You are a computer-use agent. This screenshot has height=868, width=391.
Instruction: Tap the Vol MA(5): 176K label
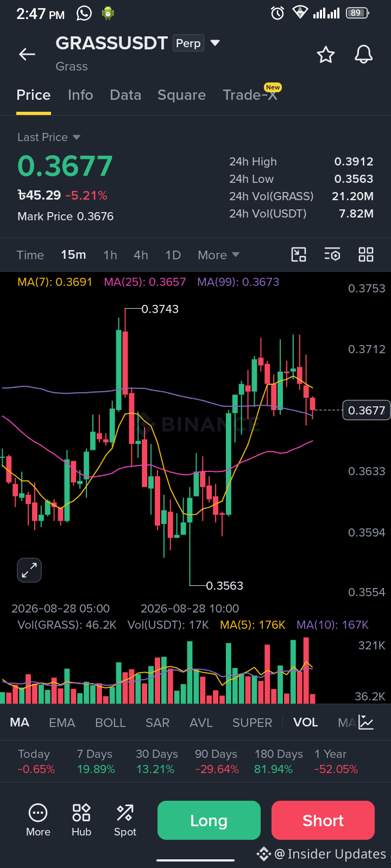[x=253, y=625]
